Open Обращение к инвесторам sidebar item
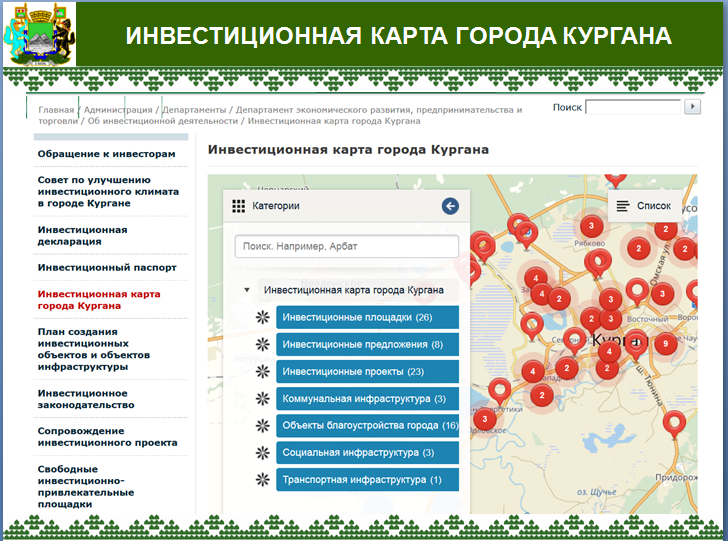The image size is (728, 541). (x=106, y=154)
